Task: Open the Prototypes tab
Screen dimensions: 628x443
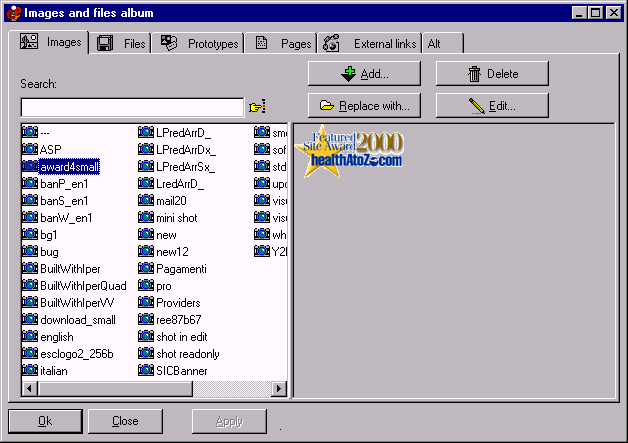Action: click(200, 43)
